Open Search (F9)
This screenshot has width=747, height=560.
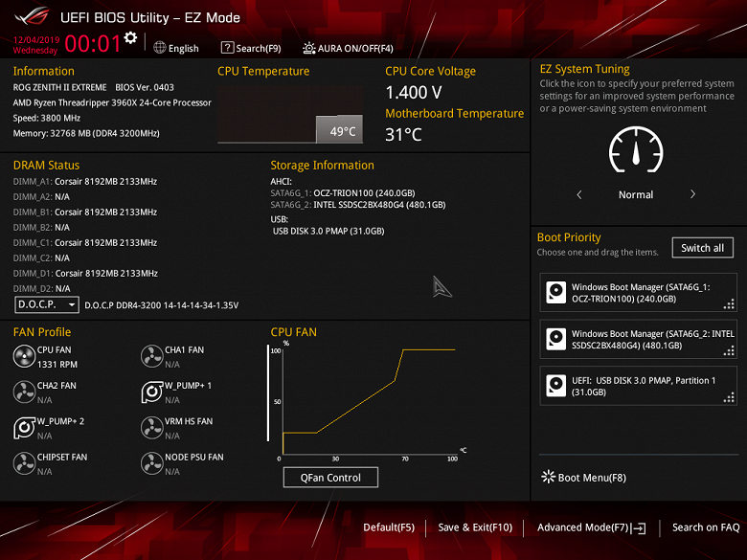[251, 48]
